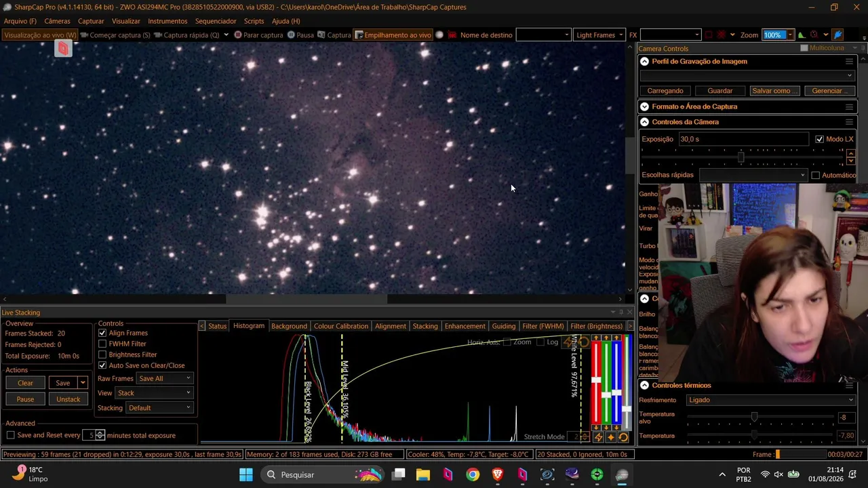Click the red channel down arrow
The height and width of the screenshot is (488, 868).
(596, 428)
